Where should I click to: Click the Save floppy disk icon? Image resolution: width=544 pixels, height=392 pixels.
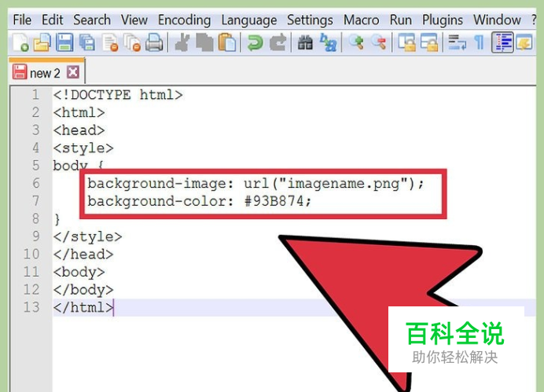click(x=64, y=42)
